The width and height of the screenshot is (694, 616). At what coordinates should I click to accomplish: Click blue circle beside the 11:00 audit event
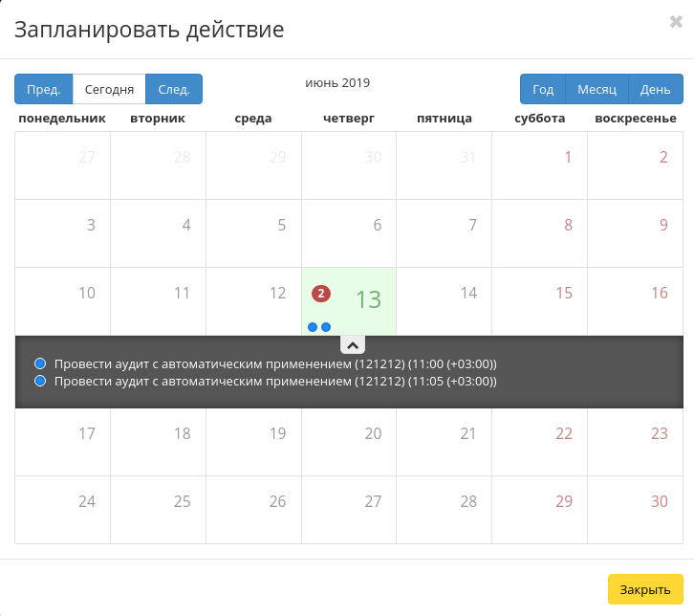40,364
